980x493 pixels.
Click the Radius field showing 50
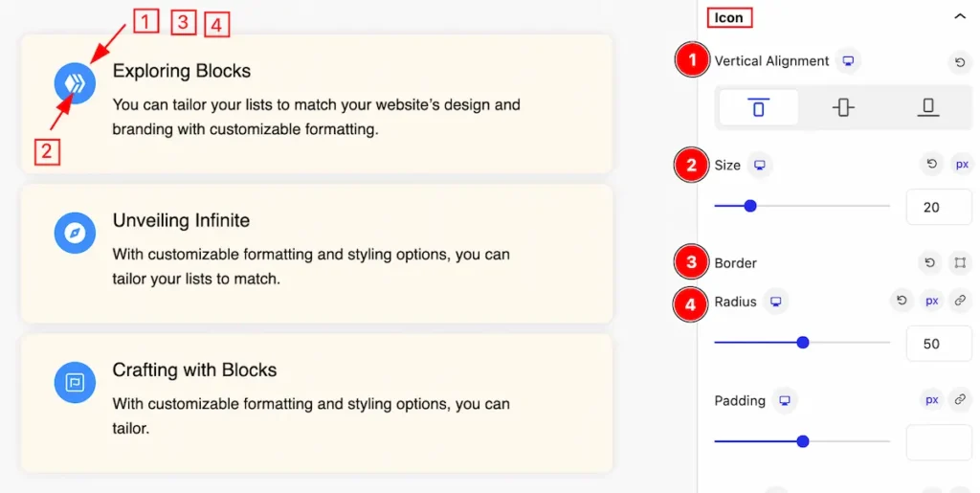tap(939, 344)
